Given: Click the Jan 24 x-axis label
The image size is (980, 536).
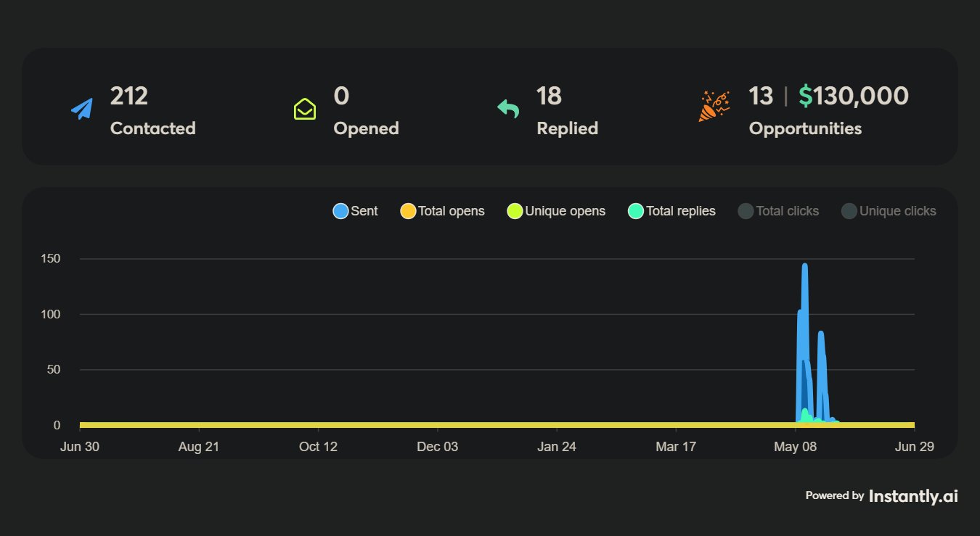Looking at the screenshot, I should point(557,447).
